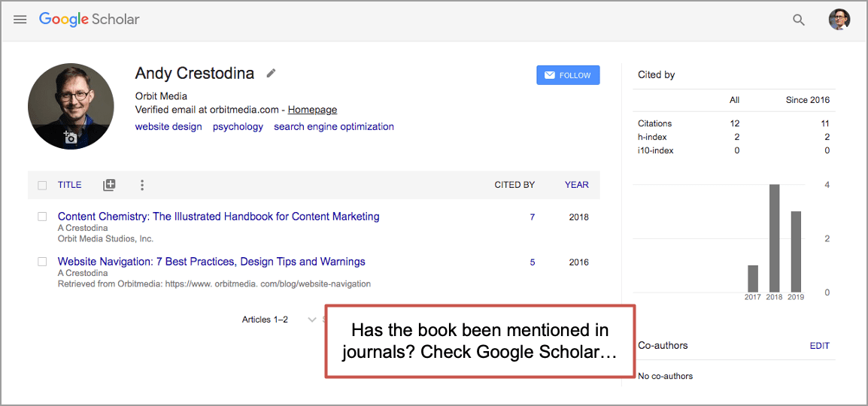This screenshot has height=406, width=868.
Task: Click the 'Orbit Media Studios, Inc.' text
Action: 106,239
